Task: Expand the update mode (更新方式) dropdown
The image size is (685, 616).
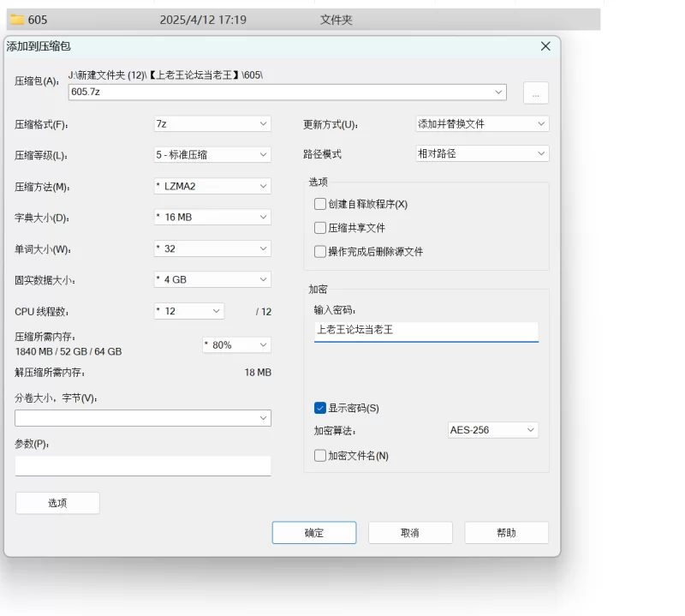Action: point(482,124)
